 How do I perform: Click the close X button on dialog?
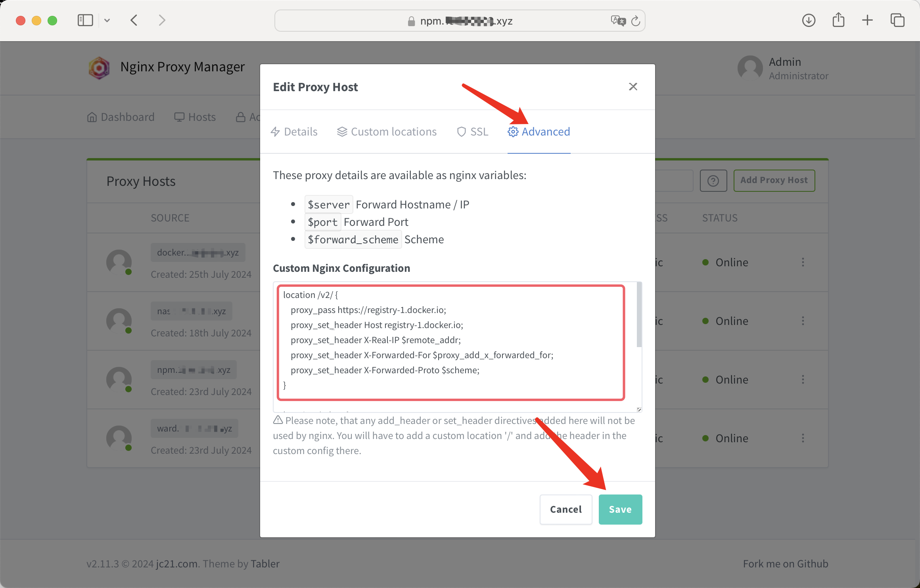(632, 86)
